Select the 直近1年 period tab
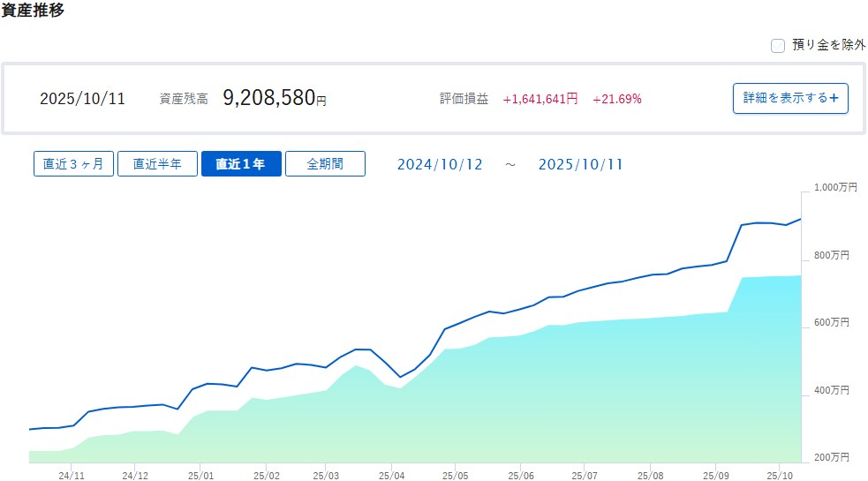 pyautogui.click(x=241, y=164)
